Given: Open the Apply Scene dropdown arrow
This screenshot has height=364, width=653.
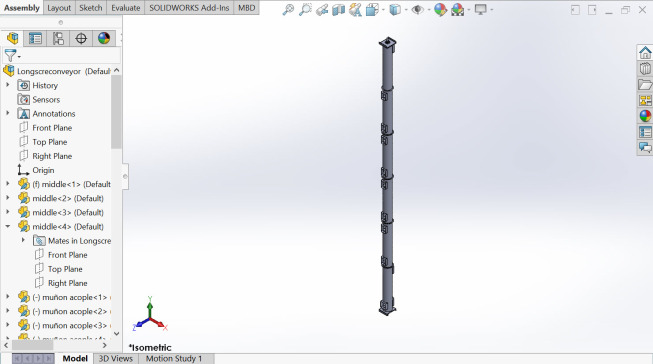Looking at the screenshot, I should [469, 10].
